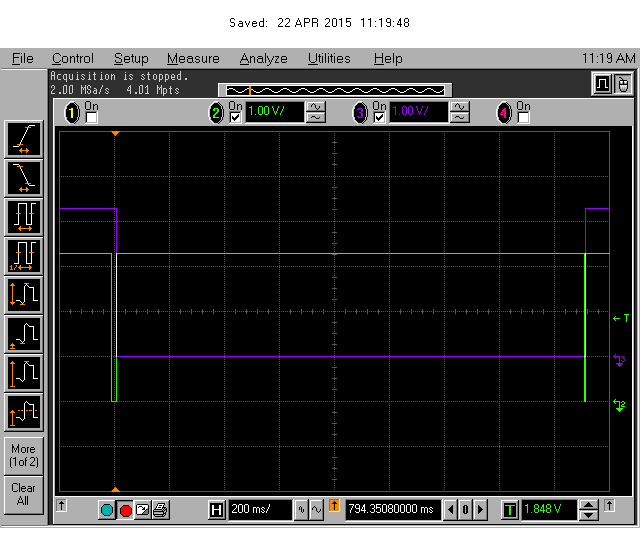Enable channel 4 On checkbox

coord(523,118)
